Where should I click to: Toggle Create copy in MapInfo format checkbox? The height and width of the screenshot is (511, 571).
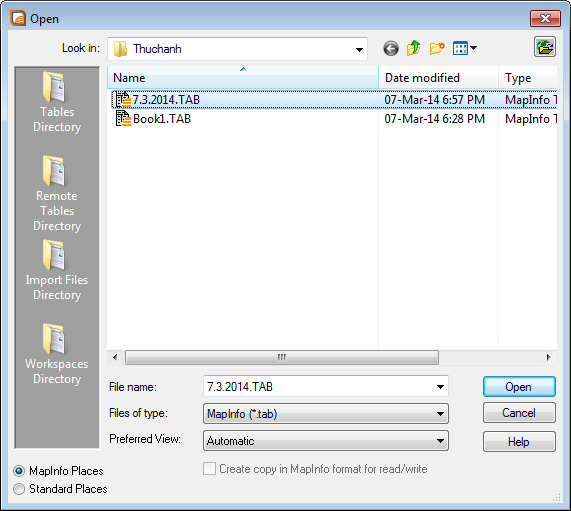coord(209,469)
